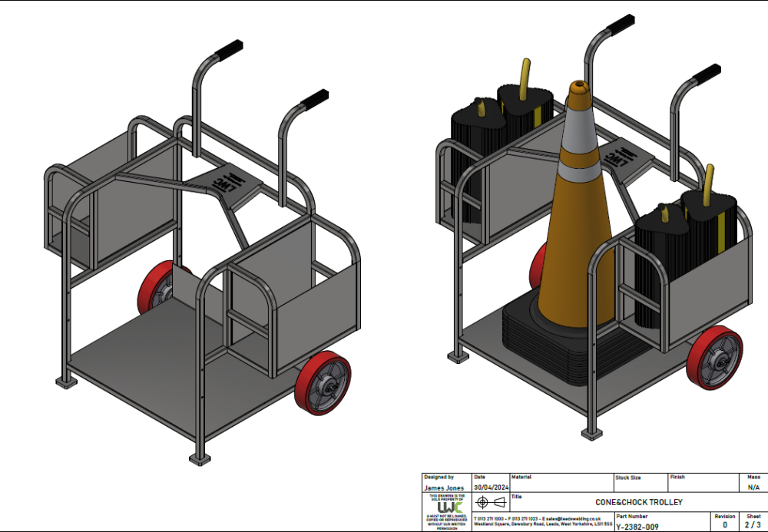
Task: Select the Revision value 0
Action: tap(724, 526)
